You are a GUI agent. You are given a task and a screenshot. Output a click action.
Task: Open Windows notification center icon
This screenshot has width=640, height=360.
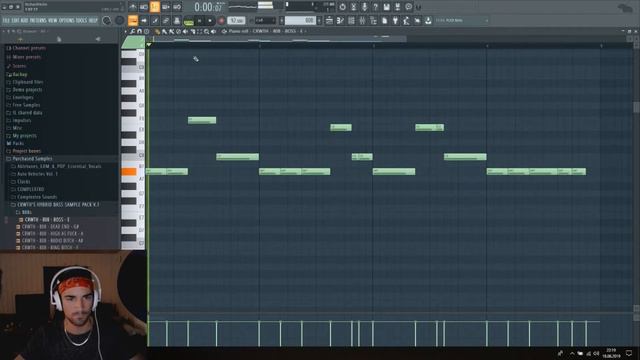click(x=629, y=353)
